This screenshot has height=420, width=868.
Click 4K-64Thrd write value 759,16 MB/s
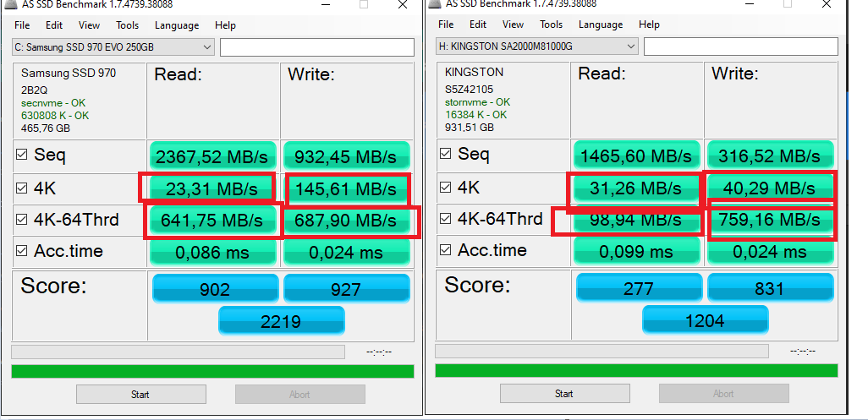771,219
